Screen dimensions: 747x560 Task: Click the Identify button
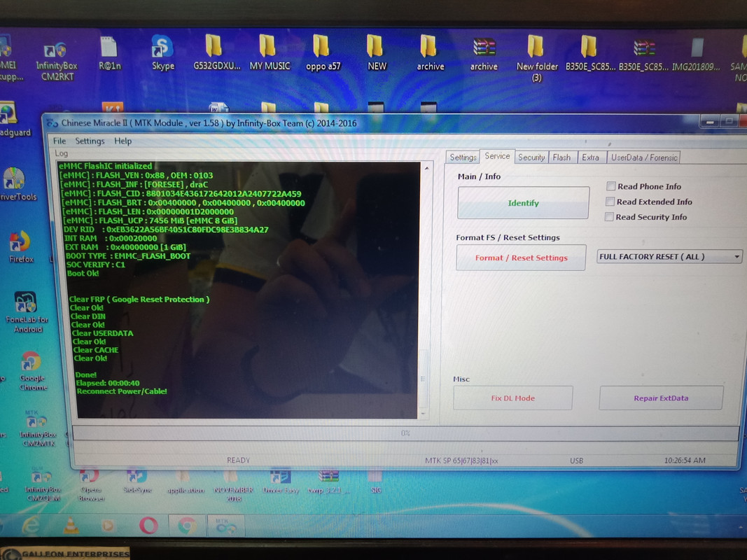pyautogui.click(x=523, y=203)
